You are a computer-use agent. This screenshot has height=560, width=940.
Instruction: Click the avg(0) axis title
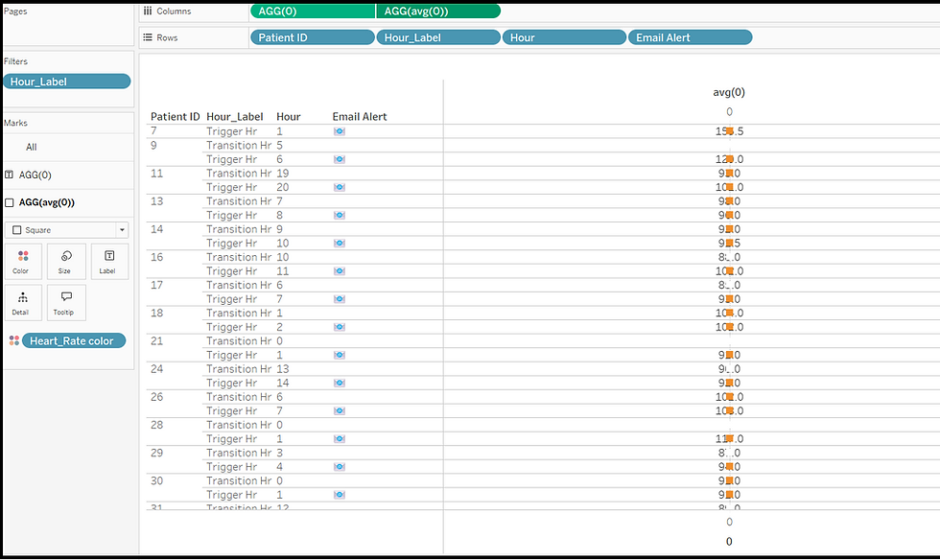coord(729,92)
